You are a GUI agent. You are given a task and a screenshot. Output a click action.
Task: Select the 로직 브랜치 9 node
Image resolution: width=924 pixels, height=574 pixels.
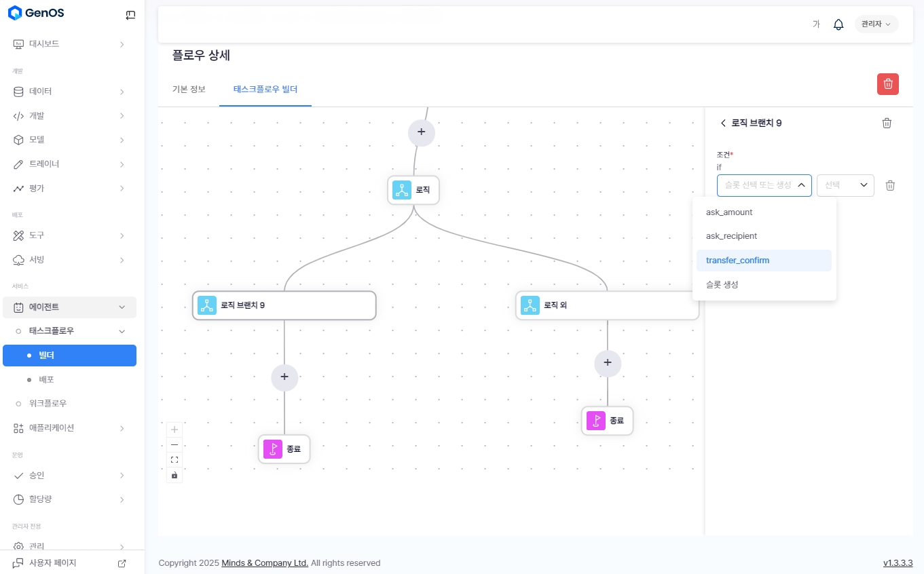point(284,305)
